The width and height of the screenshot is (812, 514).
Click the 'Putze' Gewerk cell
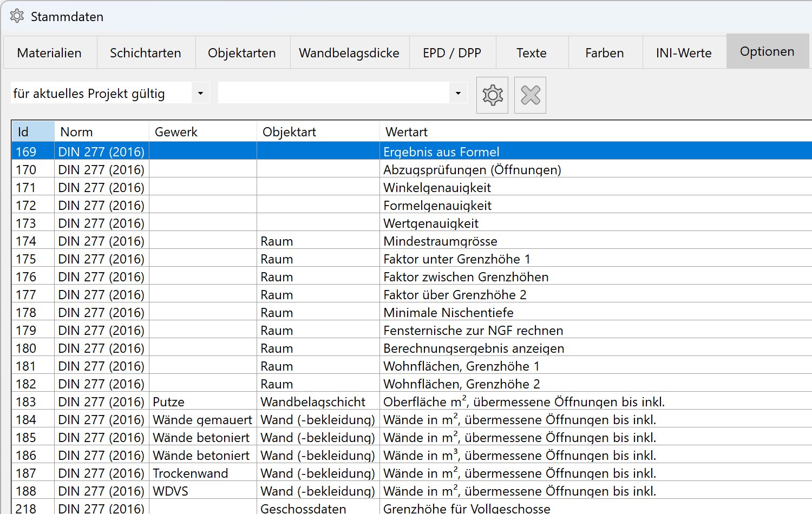[203, 401]
